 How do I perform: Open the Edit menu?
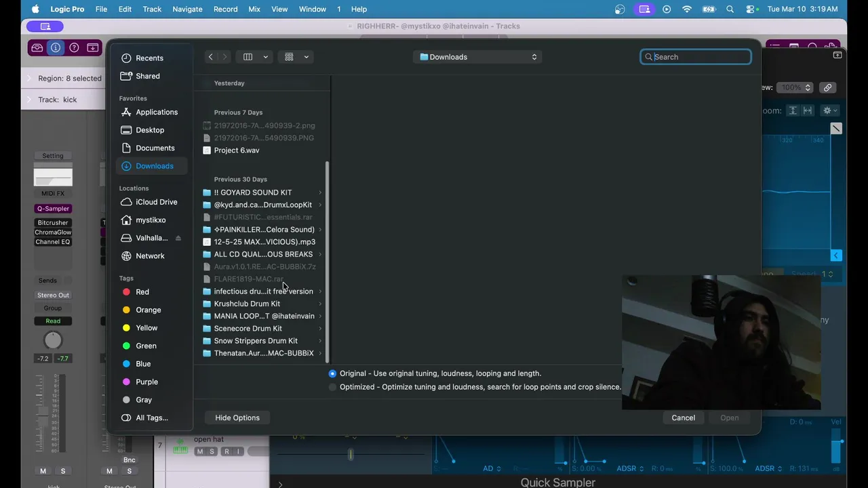pyautogui.click(x=125, y=9)
